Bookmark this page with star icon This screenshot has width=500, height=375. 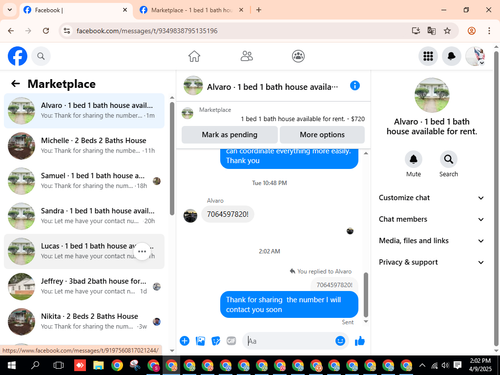click(x=447, y=31)
